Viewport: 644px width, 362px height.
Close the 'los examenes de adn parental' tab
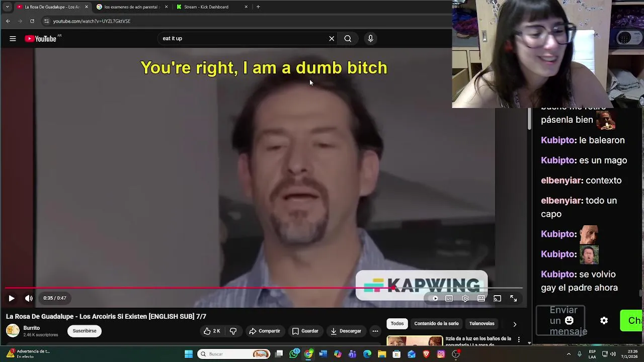tap(166, 7)
